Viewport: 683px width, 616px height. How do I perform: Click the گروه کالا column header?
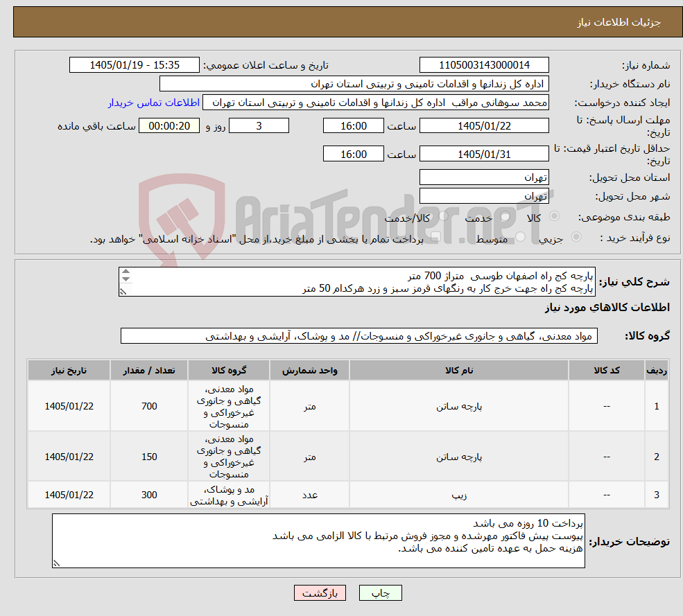pos(229,371)
